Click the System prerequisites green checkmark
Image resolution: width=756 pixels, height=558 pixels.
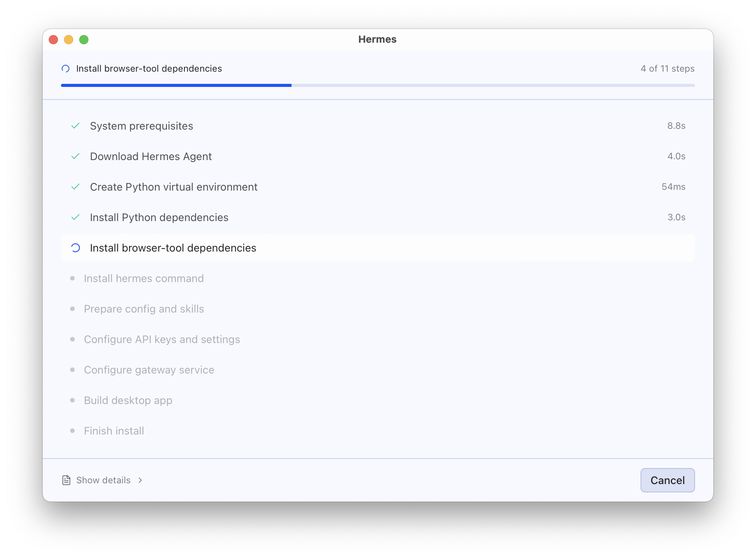[x=75, y=126]
